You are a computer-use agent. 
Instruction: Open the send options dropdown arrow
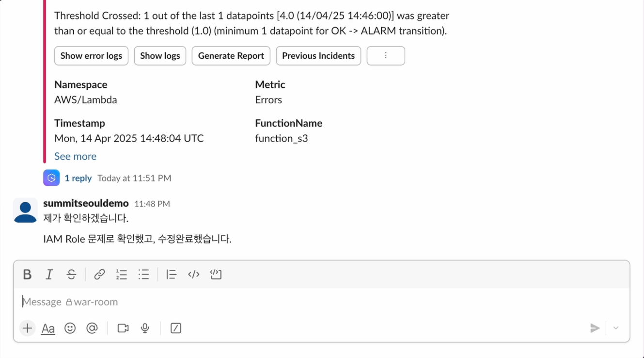616,328
